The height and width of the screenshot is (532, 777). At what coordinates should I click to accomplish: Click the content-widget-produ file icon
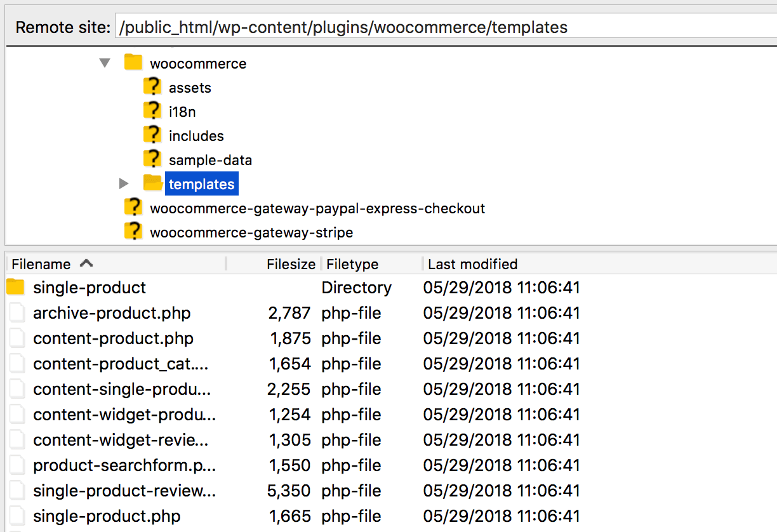(17, 415)
